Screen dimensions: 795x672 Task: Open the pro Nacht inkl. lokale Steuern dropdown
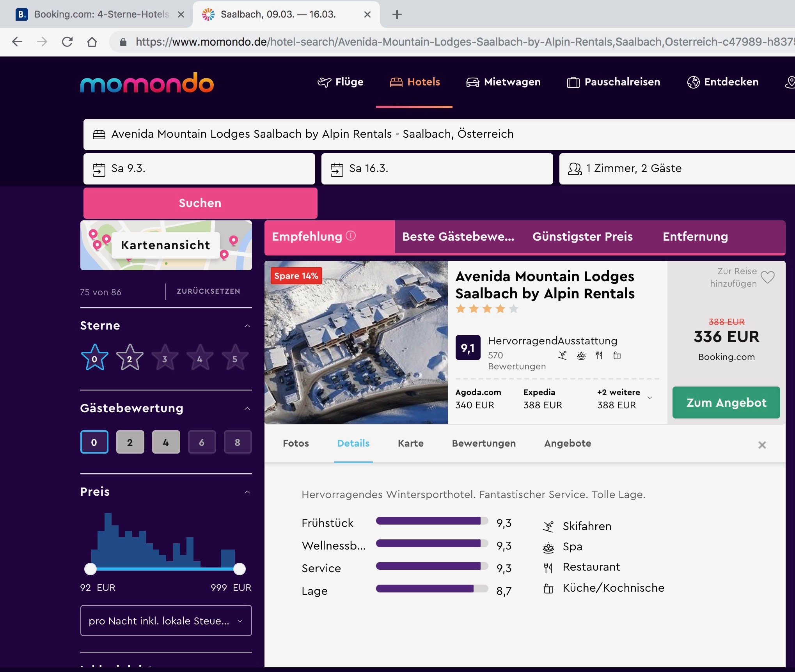point(166,621)
